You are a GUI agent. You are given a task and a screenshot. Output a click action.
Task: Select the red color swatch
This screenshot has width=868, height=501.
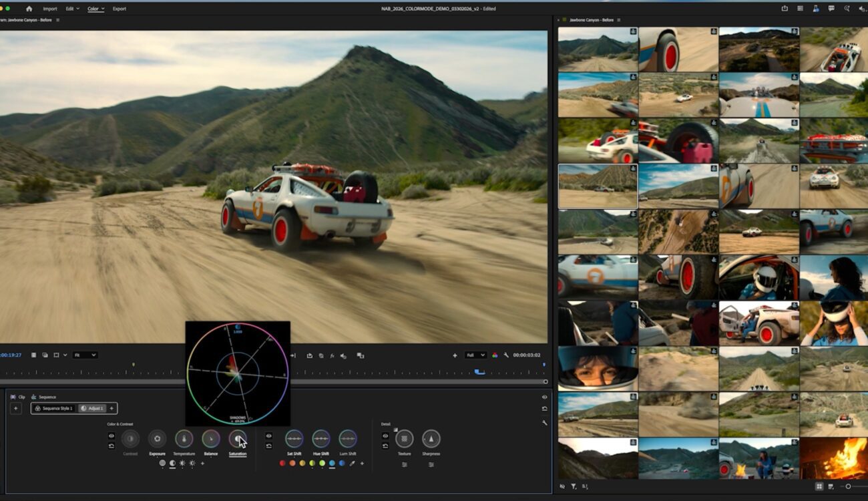[x=282, y=464]
